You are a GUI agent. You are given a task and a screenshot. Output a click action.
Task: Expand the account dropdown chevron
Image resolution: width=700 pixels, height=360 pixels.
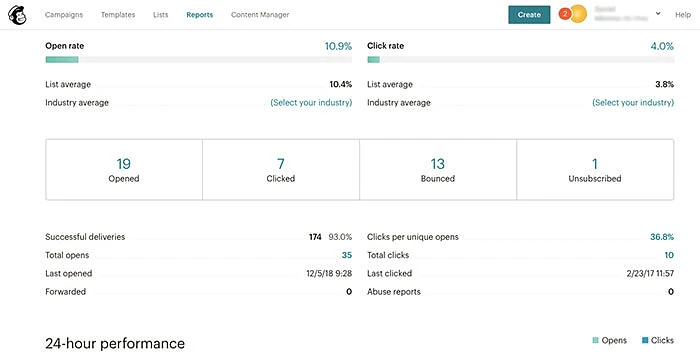tap(658, 14)
